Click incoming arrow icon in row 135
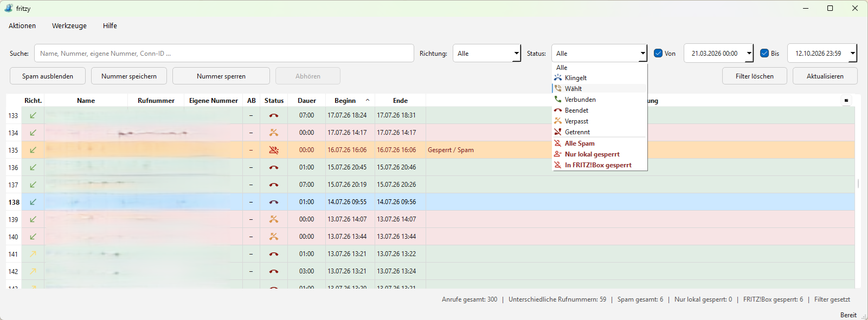The width and height of the screenshot is (868, 320). [x=33, y=150]
